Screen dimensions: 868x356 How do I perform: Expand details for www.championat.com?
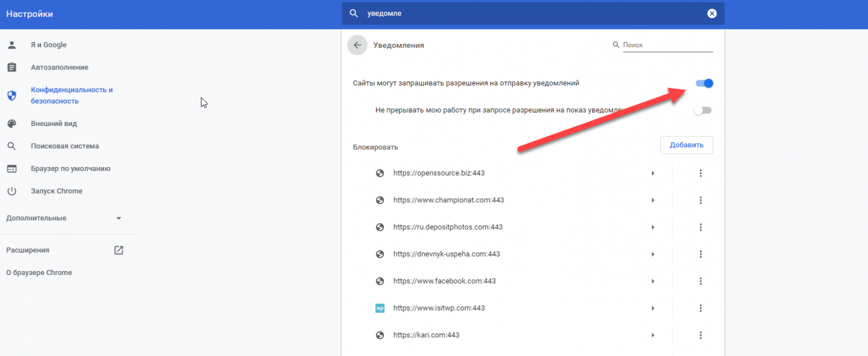pos(653,200)
